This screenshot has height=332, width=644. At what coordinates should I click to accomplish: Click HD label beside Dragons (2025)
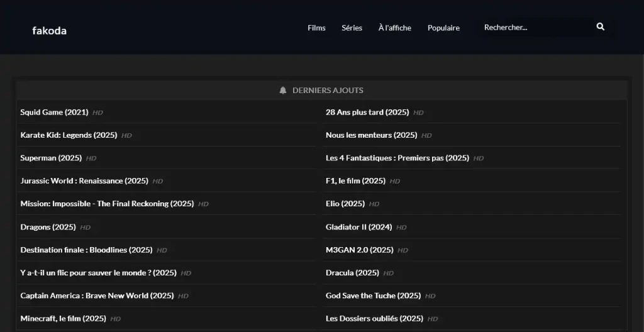[85, 228]
